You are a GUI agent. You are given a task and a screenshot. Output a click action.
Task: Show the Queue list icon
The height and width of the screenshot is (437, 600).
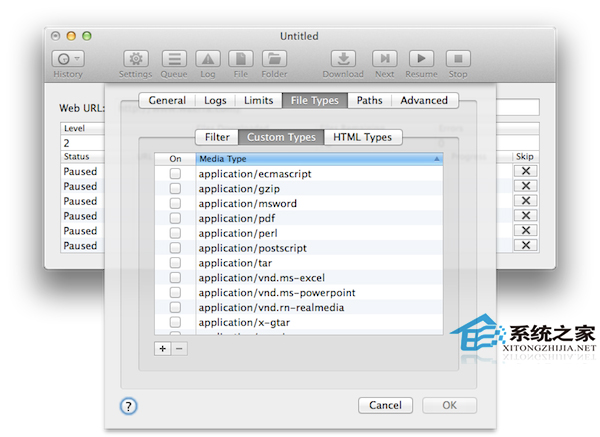pyautogui.click(x=174, y=59)
